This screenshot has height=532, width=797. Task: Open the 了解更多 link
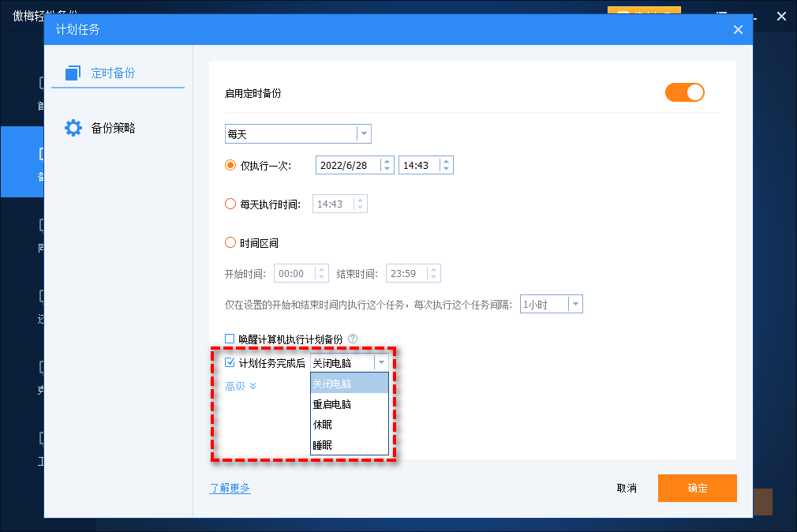[230, 488]
